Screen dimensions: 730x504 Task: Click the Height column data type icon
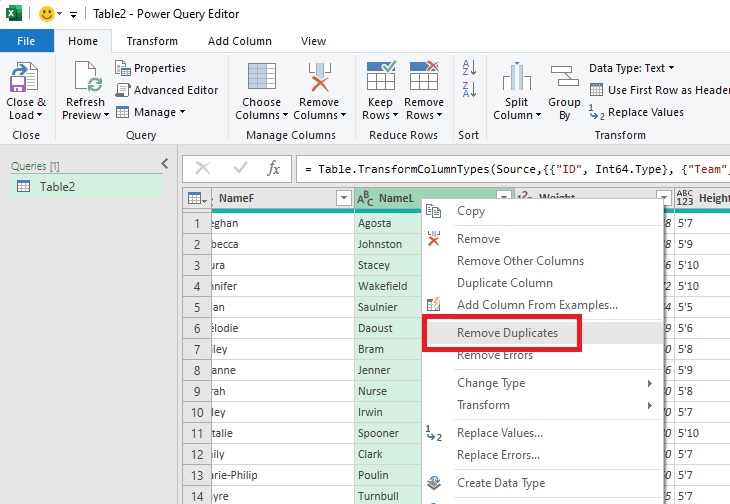point(685,198)
